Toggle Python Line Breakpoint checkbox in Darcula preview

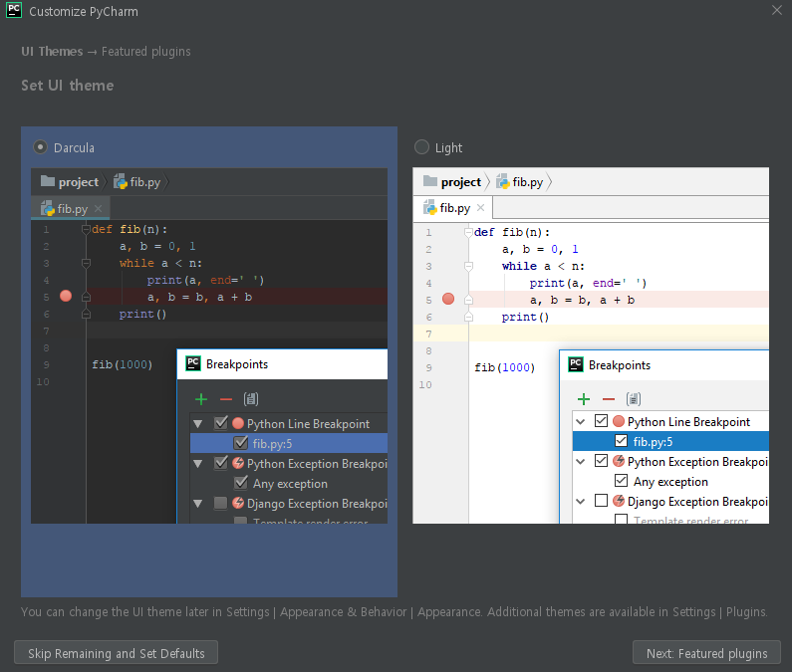point(221,423)
